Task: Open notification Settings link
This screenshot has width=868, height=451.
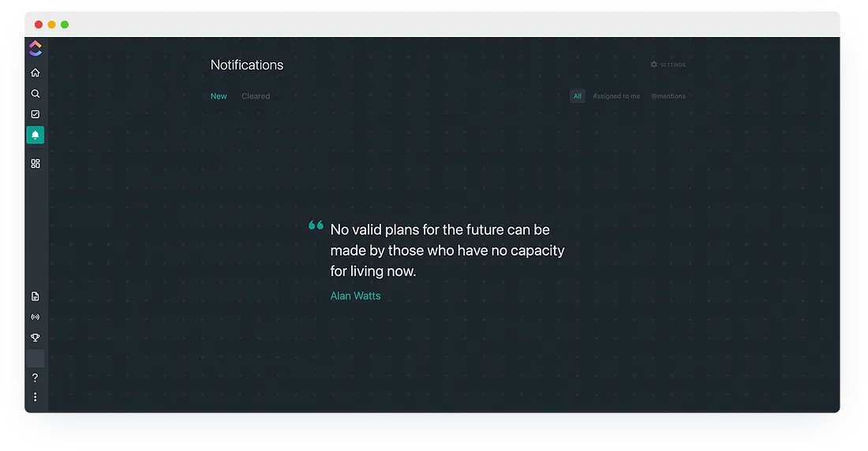Action: coord(673,65)
